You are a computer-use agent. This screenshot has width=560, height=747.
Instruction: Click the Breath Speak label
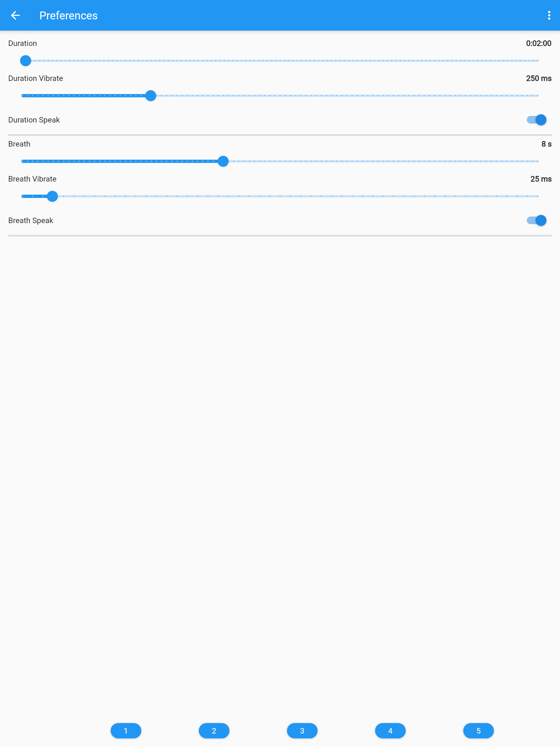point(31,221)
